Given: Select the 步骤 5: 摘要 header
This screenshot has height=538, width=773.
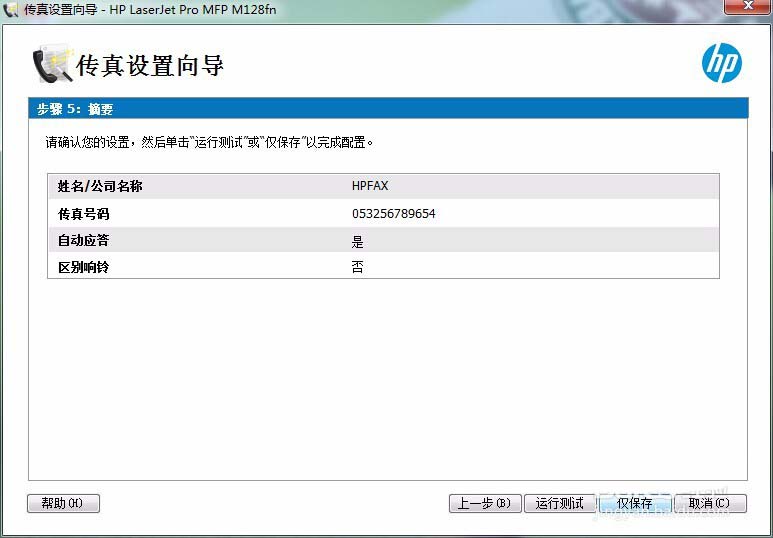Looking at the screenshot, I should 388,108.
